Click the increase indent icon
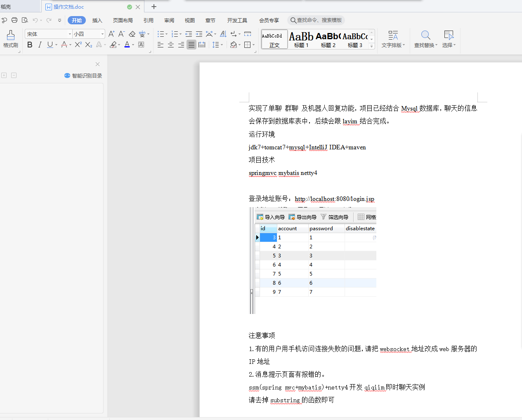The width and height of the screenshot is (522, 420). pyautogui.click(x=199, y=33)
